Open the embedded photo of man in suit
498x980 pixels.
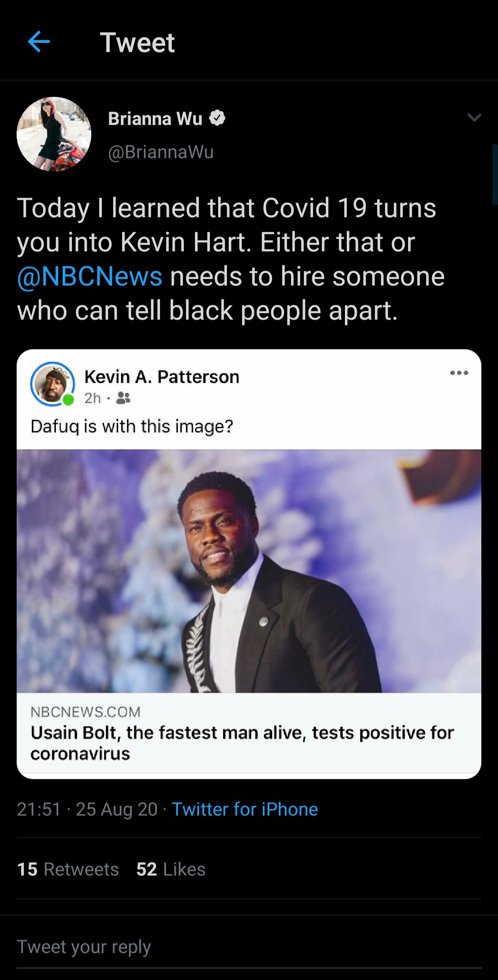point(249,571)
